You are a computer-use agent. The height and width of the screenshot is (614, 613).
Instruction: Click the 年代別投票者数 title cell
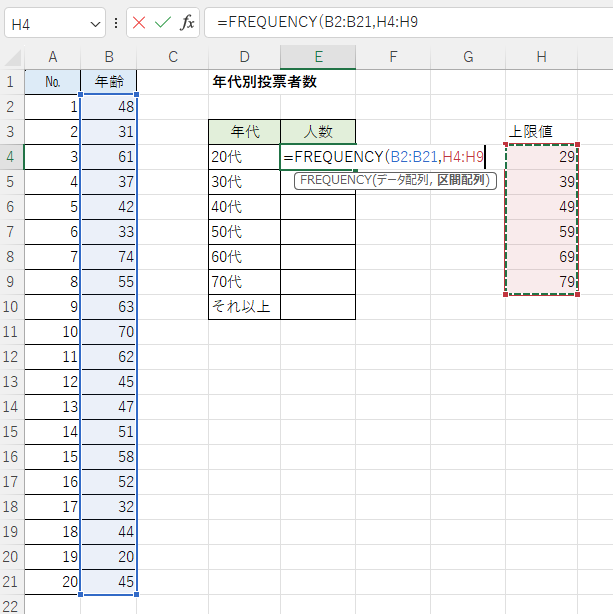265,82
